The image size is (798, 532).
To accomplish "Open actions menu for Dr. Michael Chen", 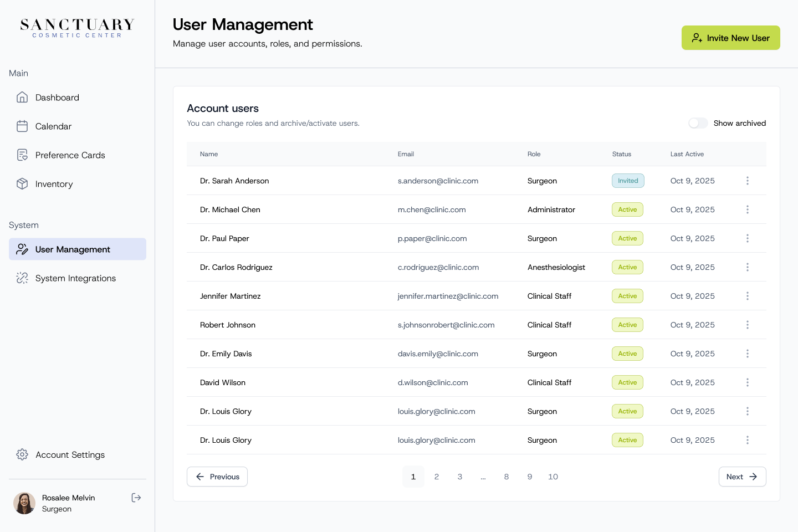I will click(x=748, y=209).
